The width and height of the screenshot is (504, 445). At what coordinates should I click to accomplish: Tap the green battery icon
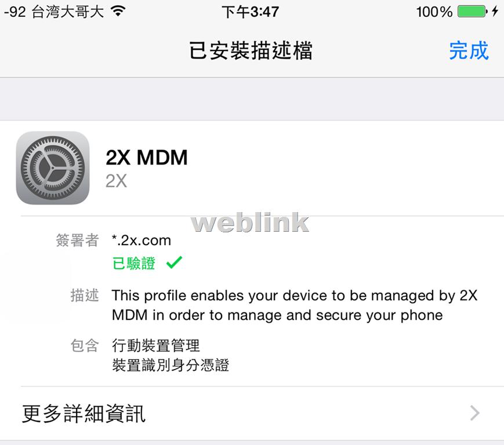point(472,12)
